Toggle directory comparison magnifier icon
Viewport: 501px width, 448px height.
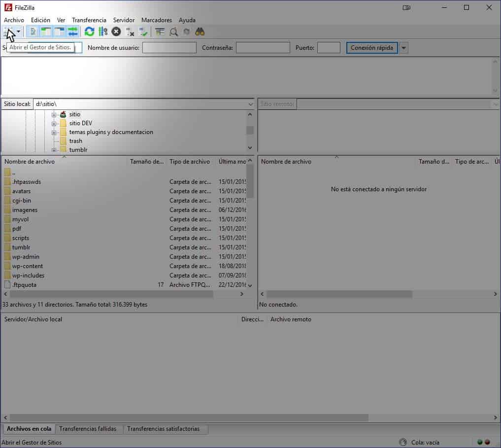[x=173, y=32]
